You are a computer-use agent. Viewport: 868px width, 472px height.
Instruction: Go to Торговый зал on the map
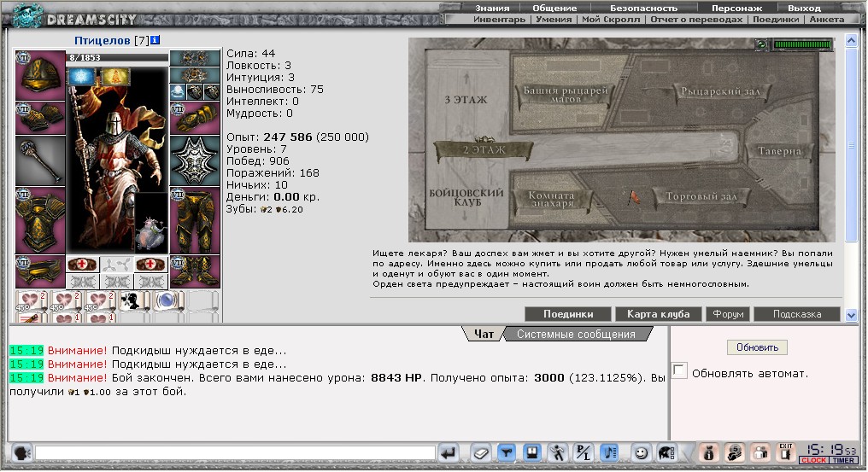[701, 196]
